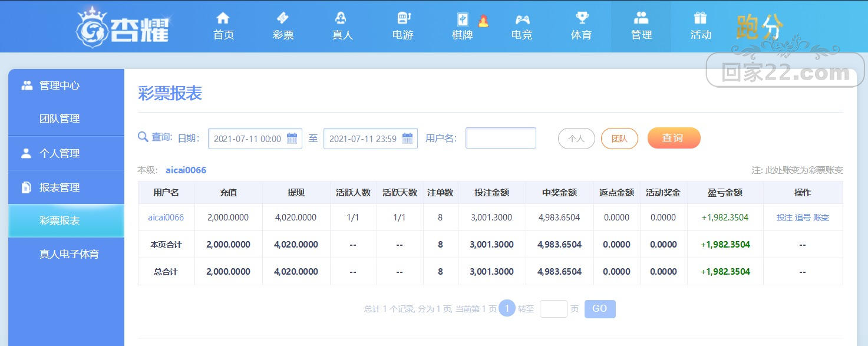Open the 活动 gift box icon

point(701,18)
